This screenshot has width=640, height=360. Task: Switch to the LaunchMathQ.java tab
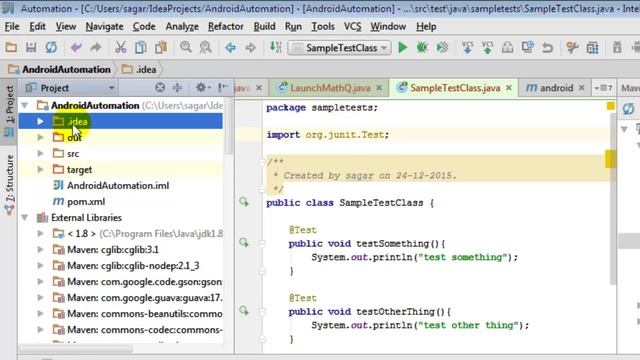[330, 88]
